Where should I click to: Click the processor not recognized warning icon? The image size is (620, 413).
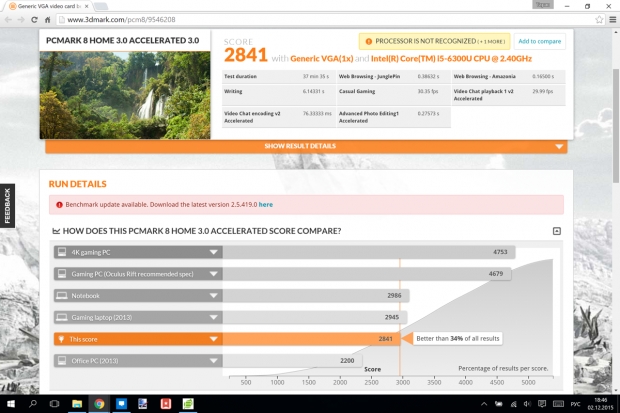(369, 41)
